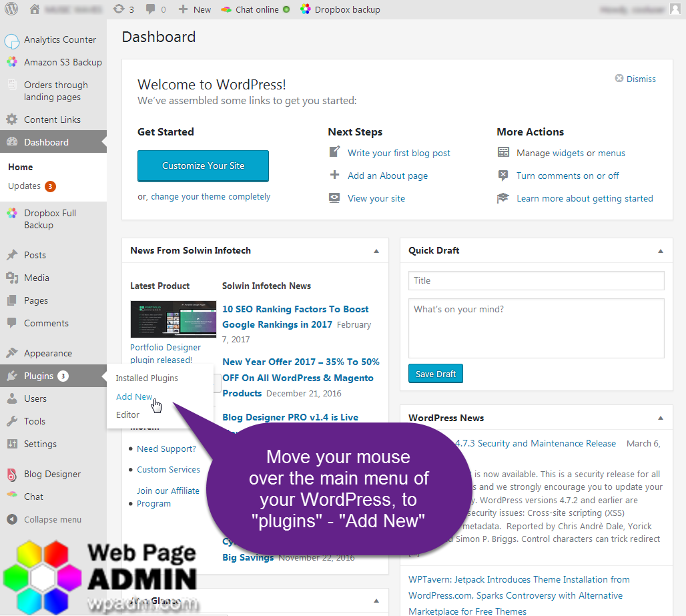Image resolution: width=686 pixels, height=616 pixels.
Task: Choose Editor in Plugins flyout
Action: coord(127,414)
